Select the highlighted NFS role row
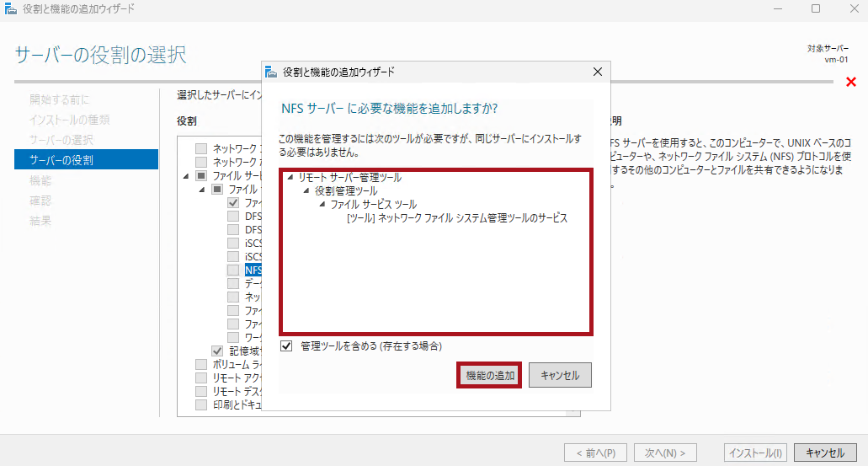 (253, 270)
